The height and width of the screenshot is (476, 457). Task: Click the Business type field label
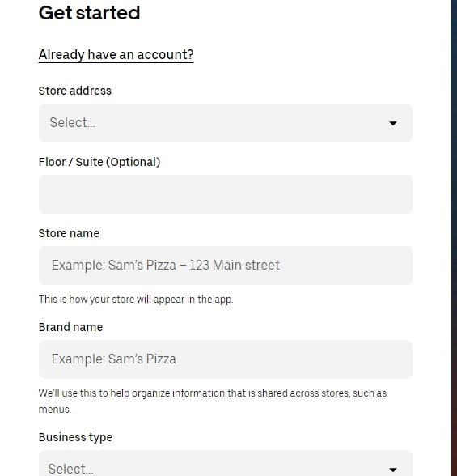click(75, 437)
